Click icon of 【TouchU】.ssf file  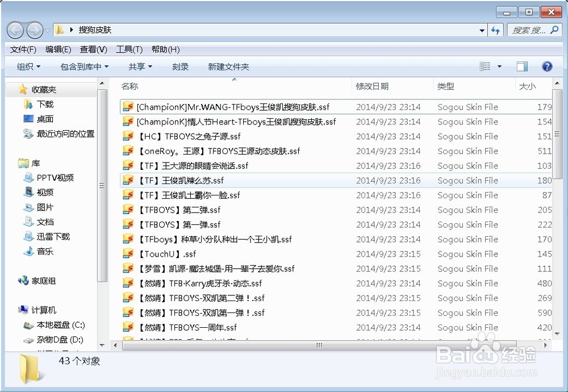pos(128,253)
